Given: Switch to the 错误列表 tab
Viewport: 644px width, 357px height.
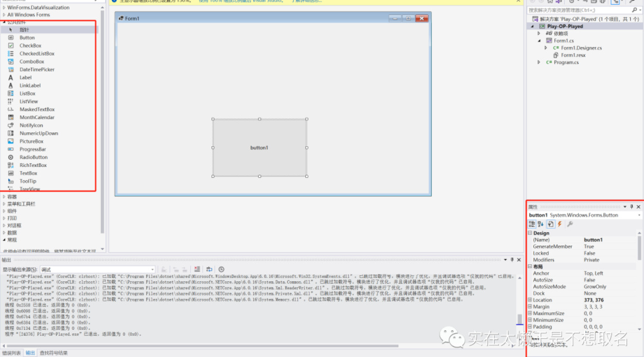Looking at the screenshot, I should [11, 353].
